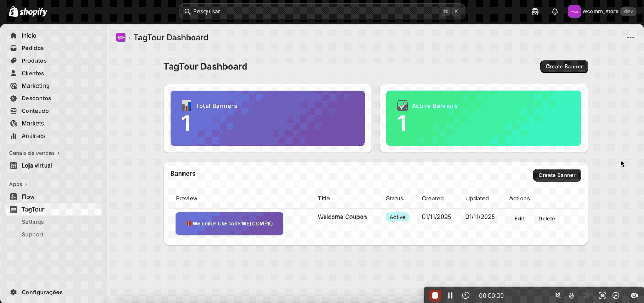Pause the screen recording
Screen dimensions: 644x303
(450, 295)
